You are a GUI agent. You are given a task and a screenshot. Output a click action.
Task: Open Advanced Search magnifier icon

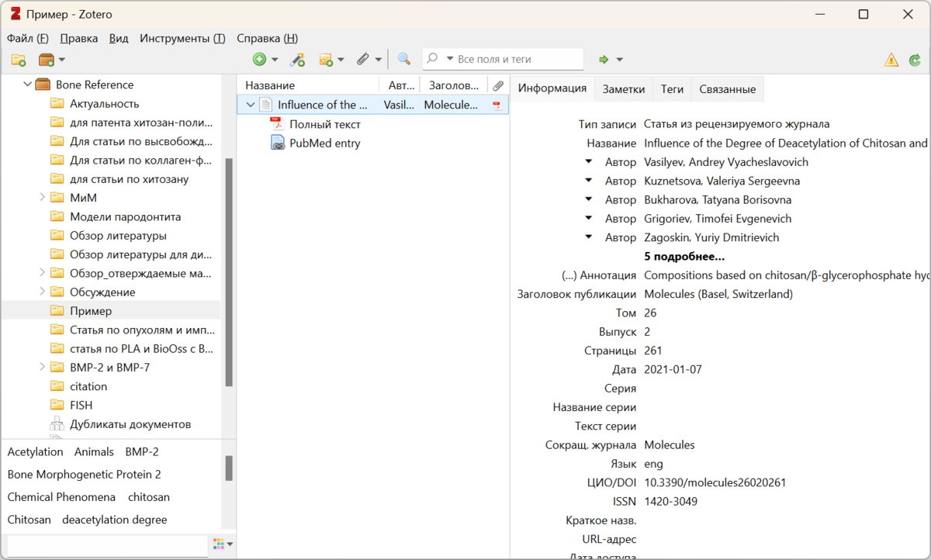pos(403,60)
